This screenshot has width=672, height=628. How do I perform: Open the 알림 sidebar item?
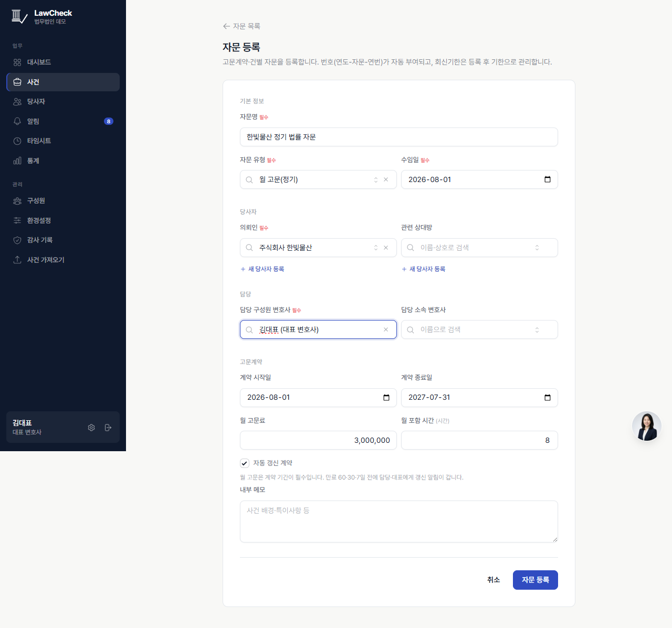pos(63,121)
